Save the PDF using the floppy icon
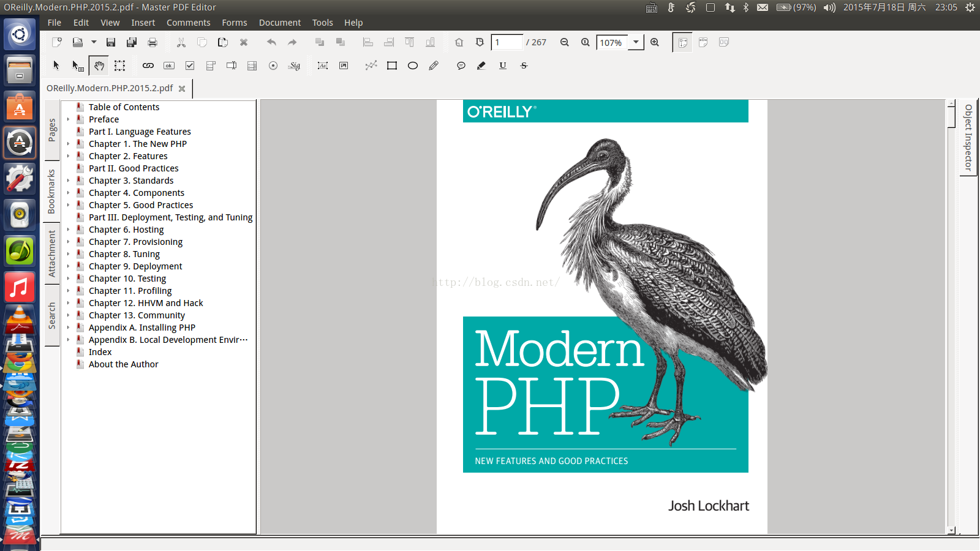Viewport: 980px width, 551px height. (111, 42)
